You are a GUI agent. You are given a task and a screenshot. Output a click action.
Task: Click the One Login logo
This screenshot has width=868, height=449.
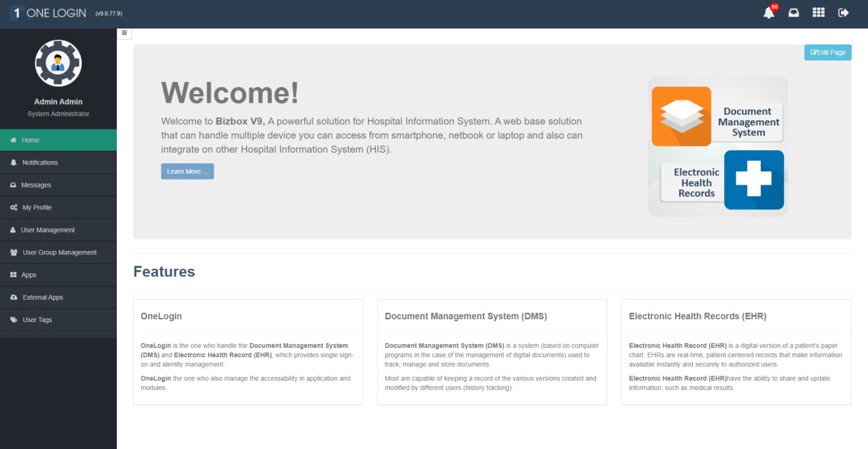click(x=48, y=13)
